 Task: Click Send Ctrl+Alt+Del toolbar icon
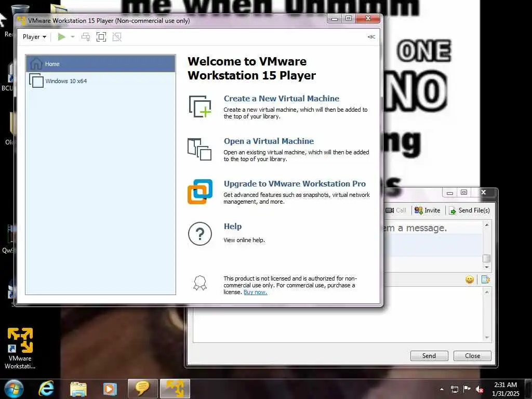point(86,37)
